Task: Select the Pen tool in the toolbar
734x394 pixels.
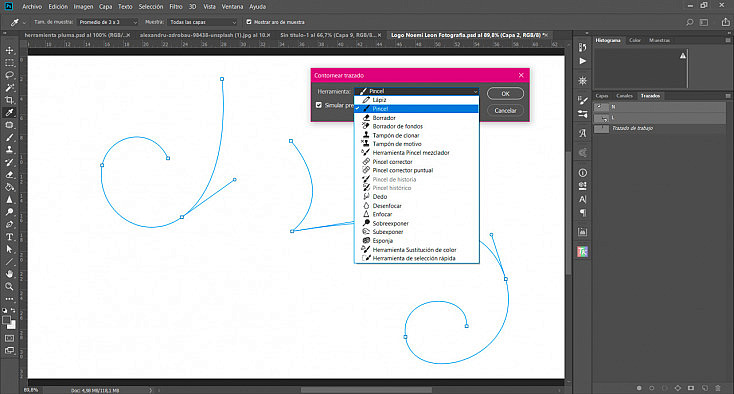Action: [x=9, y=225]
